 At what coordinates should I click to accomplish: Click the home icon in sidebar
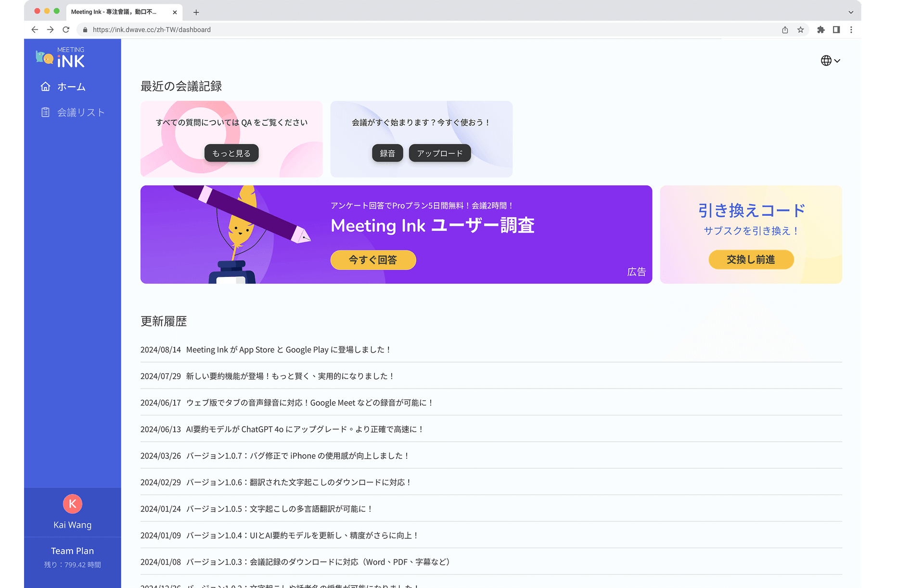45,87
